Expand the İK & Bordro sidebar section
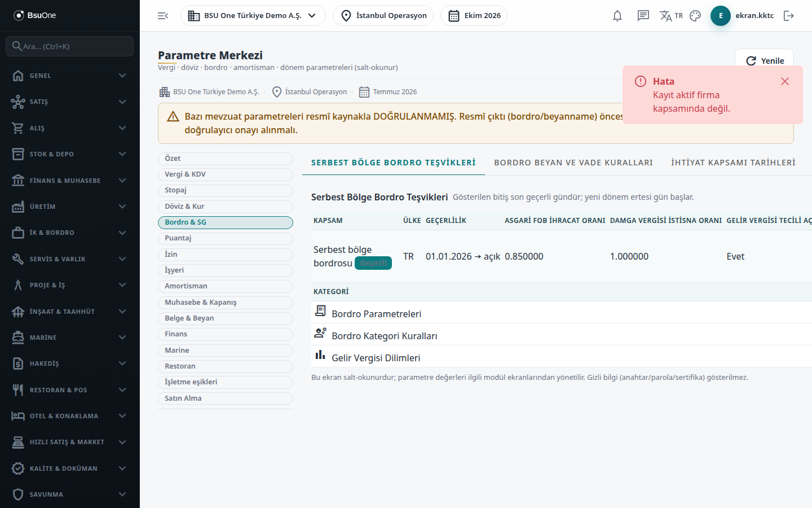Viewport: 812px width, 508px height. click(70, 233)
